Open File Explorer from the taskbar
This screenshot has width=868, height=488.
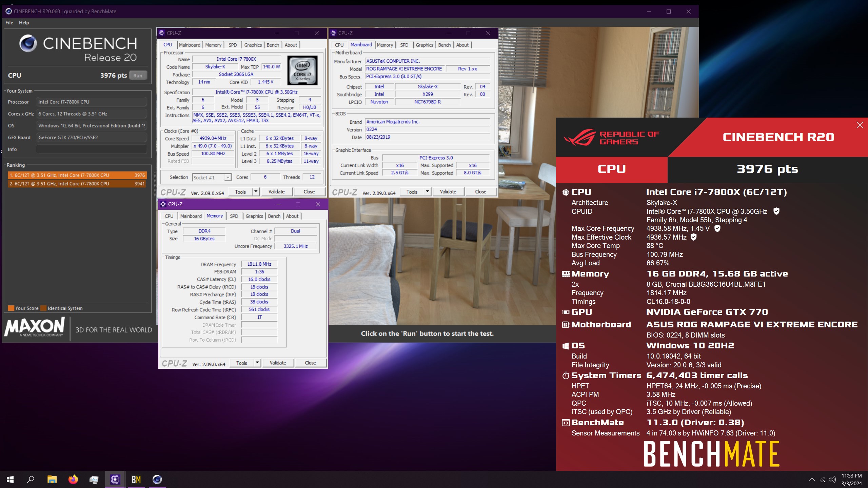click(52, 479)
